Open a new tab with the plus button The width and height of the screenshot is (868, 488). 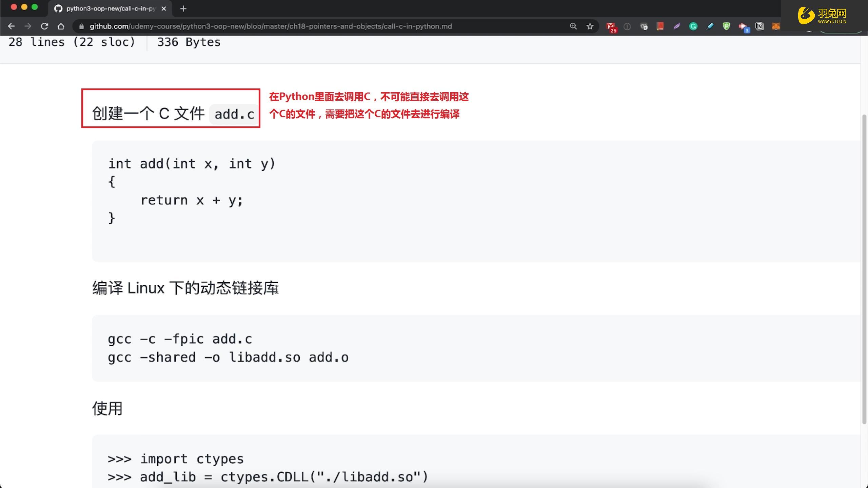tap(183, 8)
